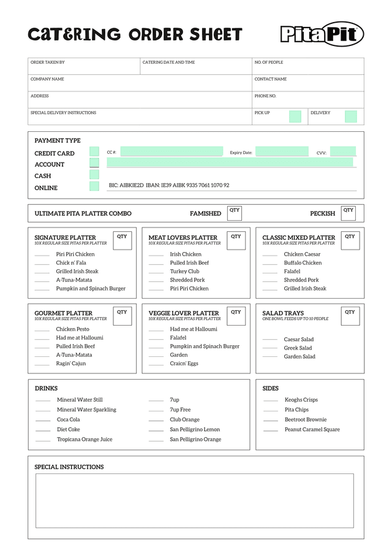The width and height of the screenshot is (392, 555).
Task: Click 'Coca Cola' in Drinks
Action: (x=69, y=419)
